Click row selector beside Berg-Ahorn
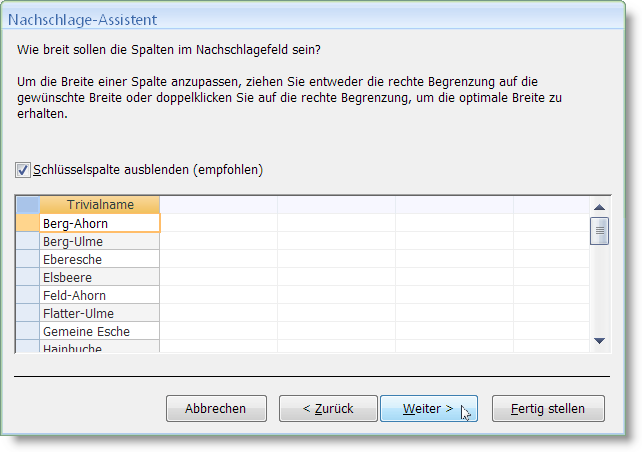This screenshot has width=642, height=452. pyautogui.click(x=28, y=223)
